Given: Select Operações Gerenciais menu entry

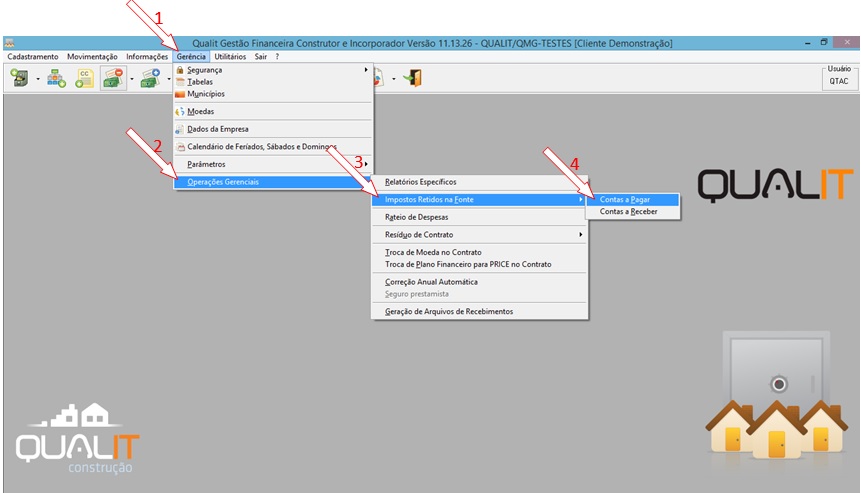Looking at the screenshot, I should pos(273,182).
